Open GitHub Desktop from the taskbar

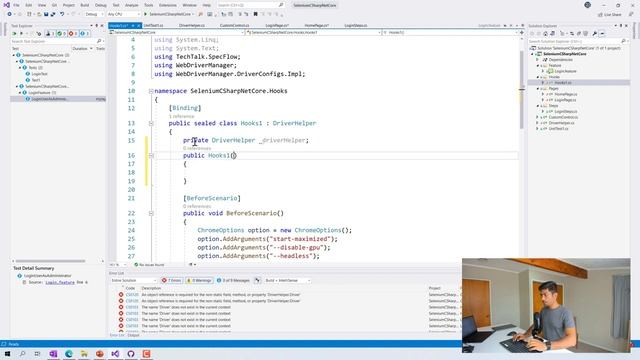point(131,354)
